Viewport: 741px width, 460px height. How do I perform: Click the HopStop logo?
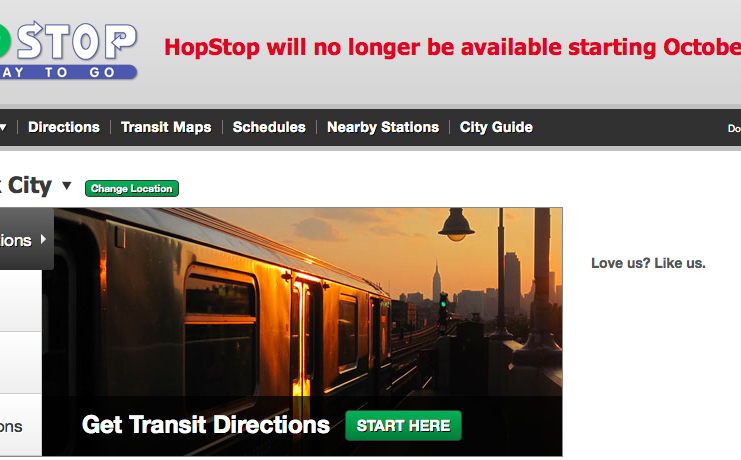[69, 51]
